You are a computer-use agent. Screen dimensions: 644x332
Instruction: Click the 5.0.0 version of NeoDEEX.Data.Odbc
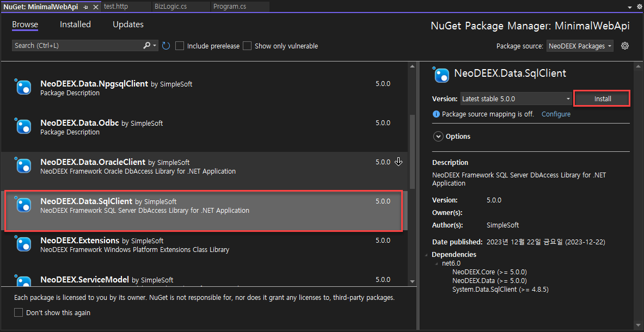[x=383, y=122]
